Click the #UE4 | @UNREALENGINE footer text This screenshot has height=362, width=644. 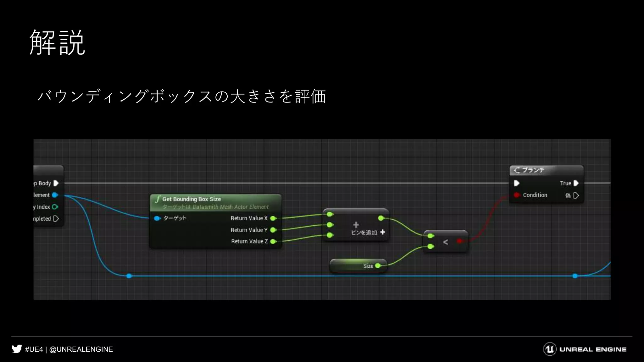coord(69,349)
